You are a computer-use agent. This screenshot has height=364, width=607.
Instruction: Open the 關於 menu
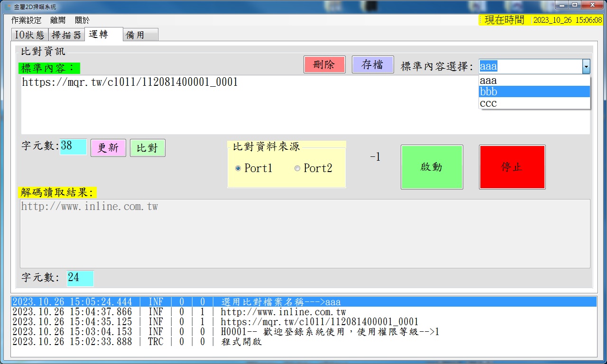tap(82, 20)
